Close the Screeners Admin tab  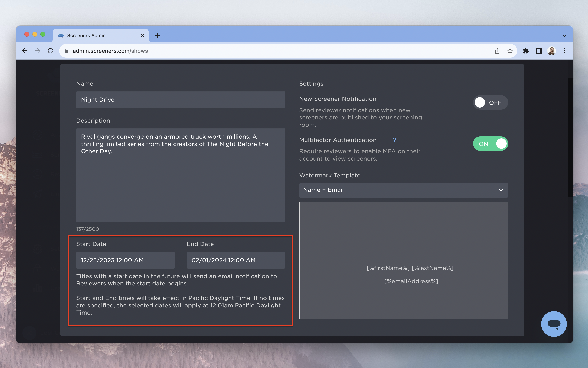142,36
